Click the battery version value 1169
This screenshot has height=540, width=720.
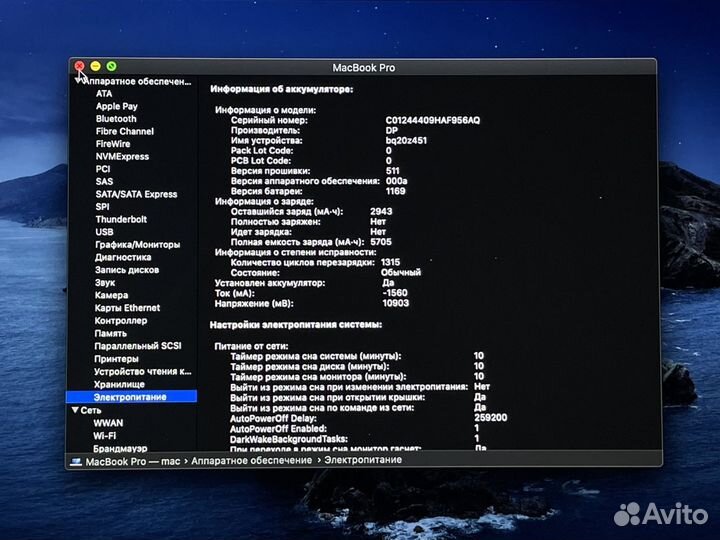coord(395,191)
